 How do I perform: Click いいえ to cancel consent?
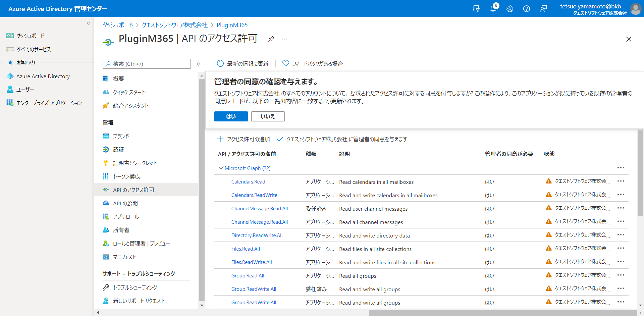(x=268, y=116)
